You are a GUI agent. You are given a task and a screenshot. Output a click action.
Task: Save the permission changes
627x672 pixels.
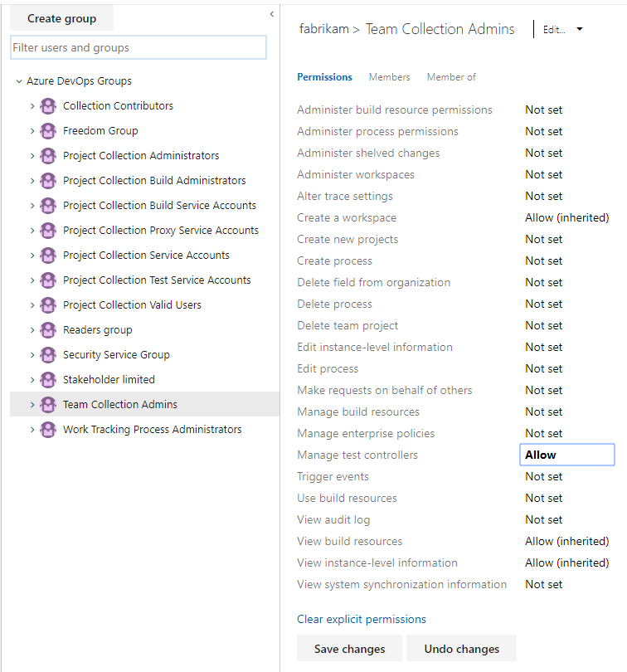(x=349, y=648)
